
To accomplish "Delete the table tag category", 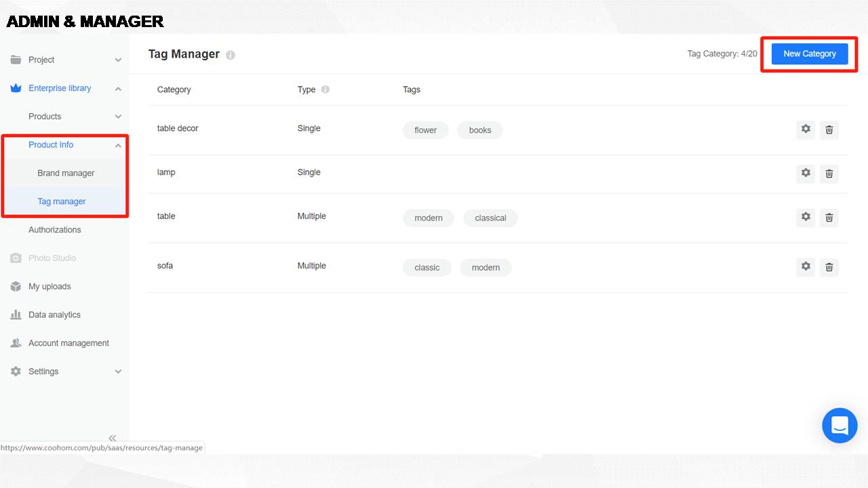I will pos(829,218).
